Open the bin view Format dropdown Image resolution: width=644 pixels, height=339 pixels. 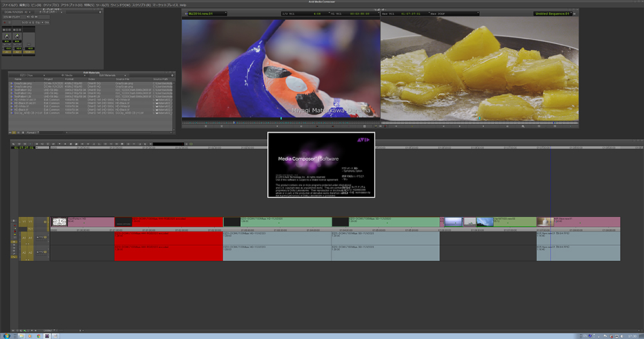coord(32,133)
